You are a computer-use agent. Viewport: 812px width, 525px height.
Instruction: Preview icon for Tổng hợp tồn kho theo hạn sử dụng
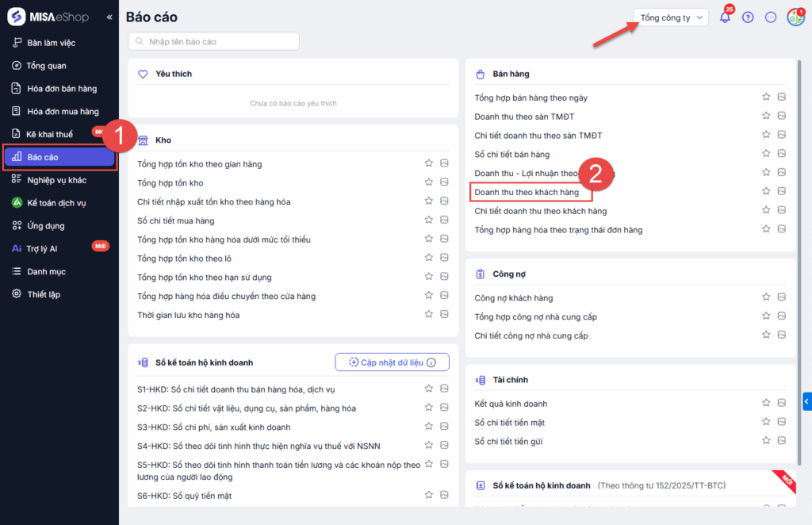pyautogui.click(x=444, y=277)
